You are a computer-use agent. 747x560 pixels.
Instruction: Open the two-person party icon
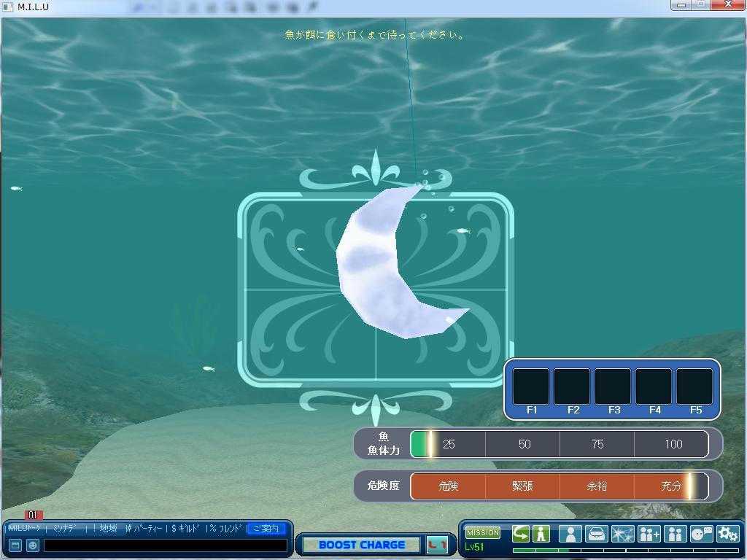(675, 534)
